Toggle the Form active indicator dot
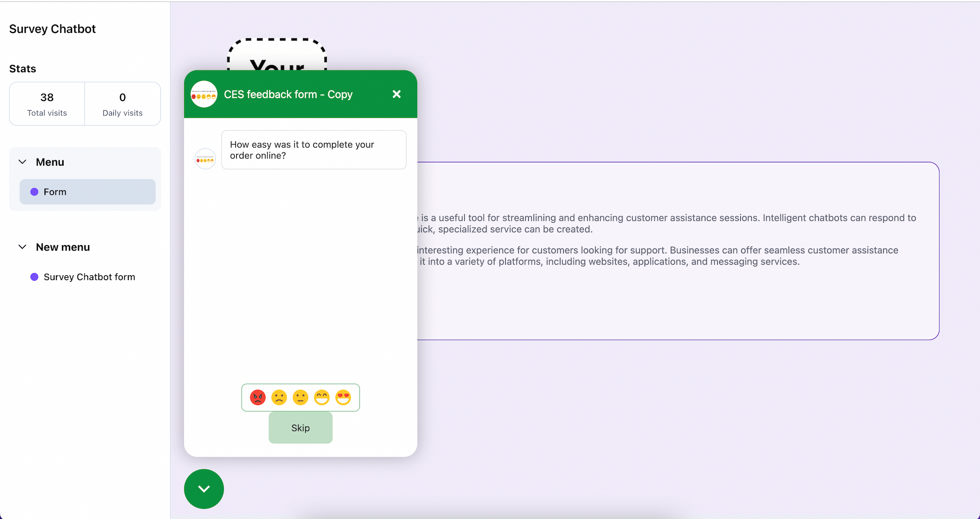This screenshot has width=980, height=519. click(34, 192)
